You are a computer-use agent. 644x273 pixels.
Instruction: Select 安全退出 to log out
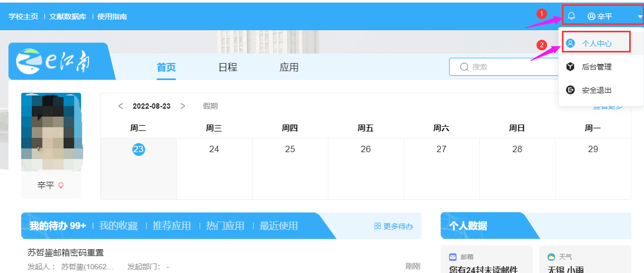pyautogui.click(x=596, y=90)
